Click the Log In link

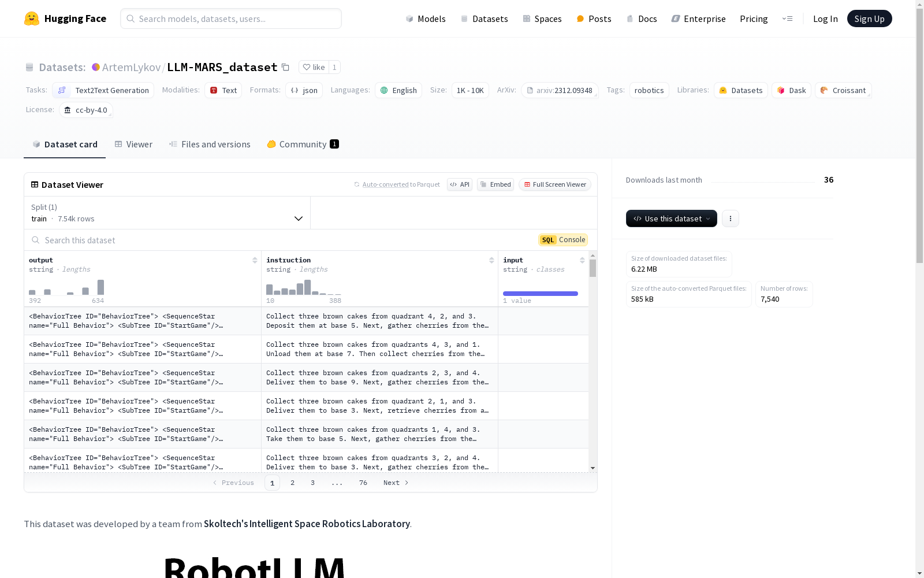point(825,18)
